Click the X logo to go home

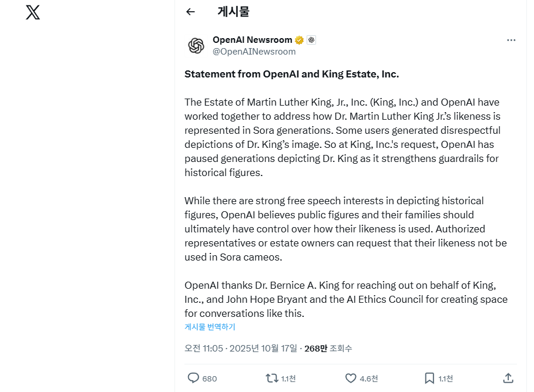coord(33,13)
